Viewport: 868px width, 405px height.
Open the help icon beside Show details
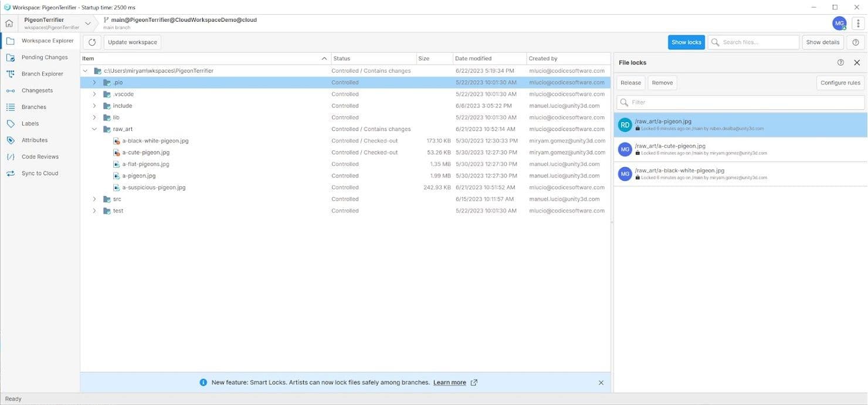coord(856,42)
